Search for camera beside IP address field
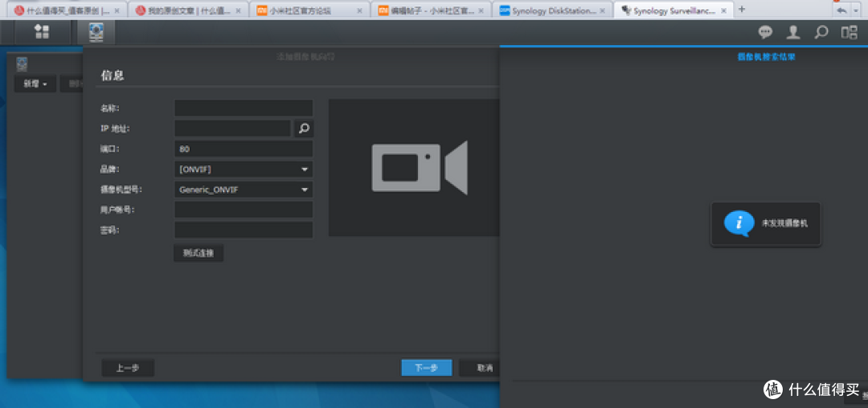 [304, 129]
